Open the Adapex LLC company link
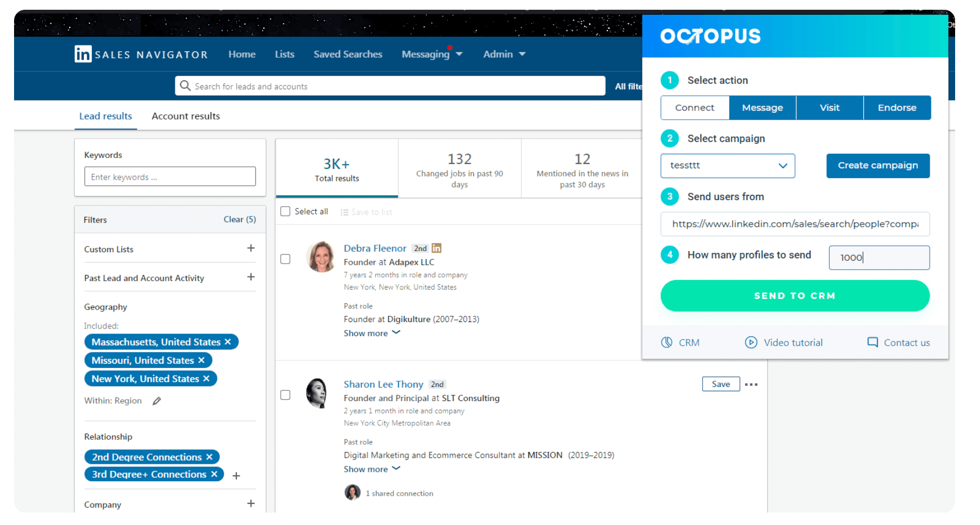Screen dimensions: 980x525 (412, 262)
